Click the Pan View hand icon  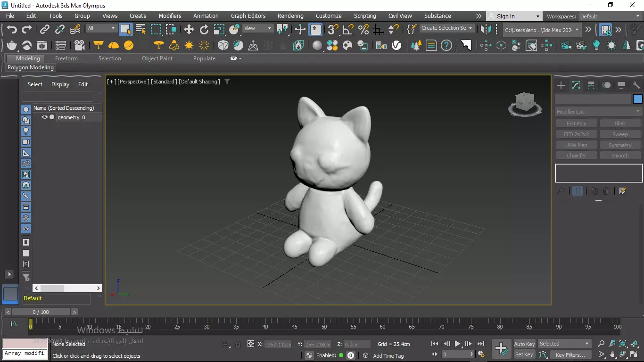pos(612,354)
